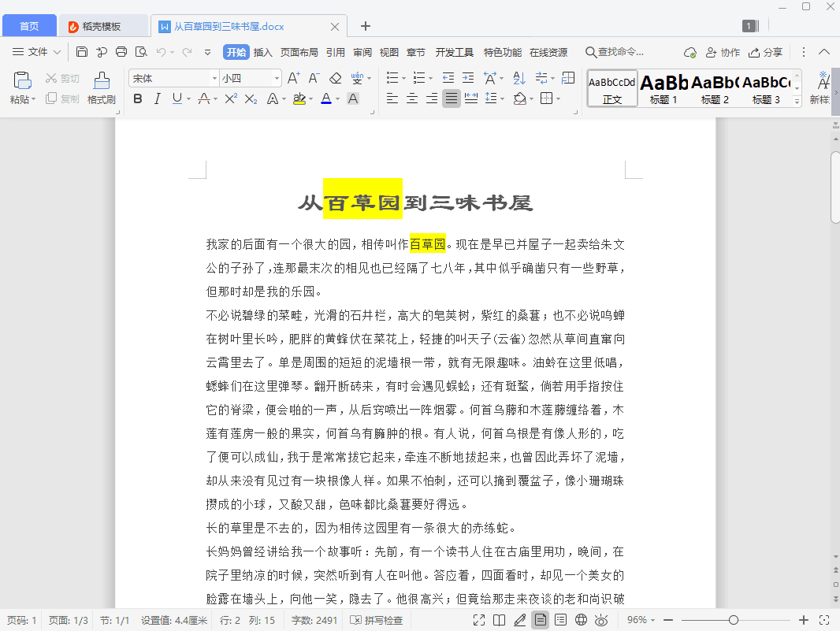The image size is (840, 631).
Task: Switch to 审阅 ribbon tab
Action: [362, 52]
